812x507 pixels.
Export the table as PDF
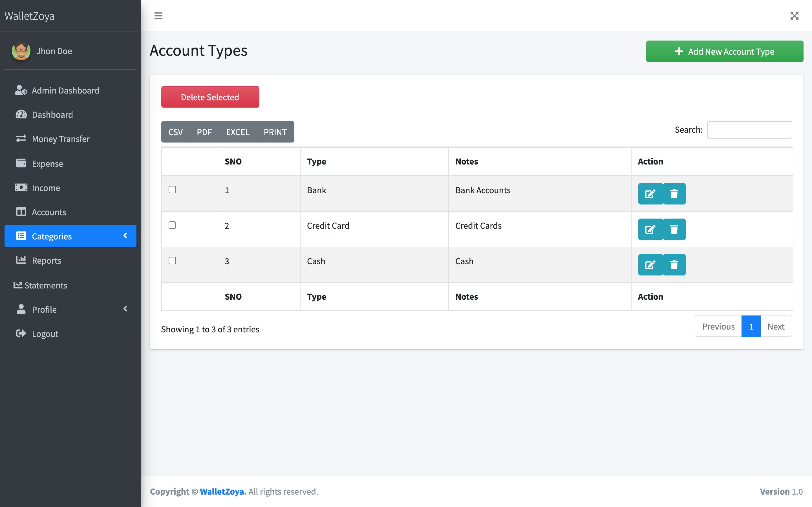coord(204,132)
